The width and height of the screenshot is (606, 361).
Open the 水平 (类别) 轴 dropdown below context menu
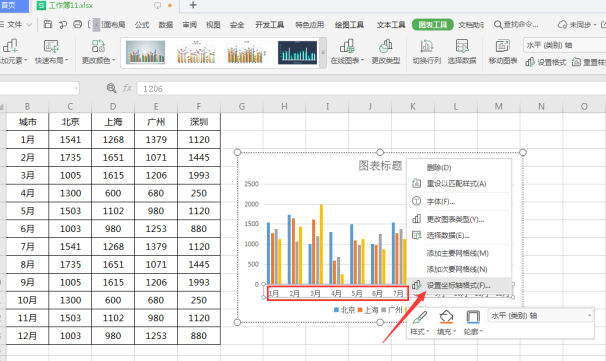pyautogui.click(x=541, y=316)
